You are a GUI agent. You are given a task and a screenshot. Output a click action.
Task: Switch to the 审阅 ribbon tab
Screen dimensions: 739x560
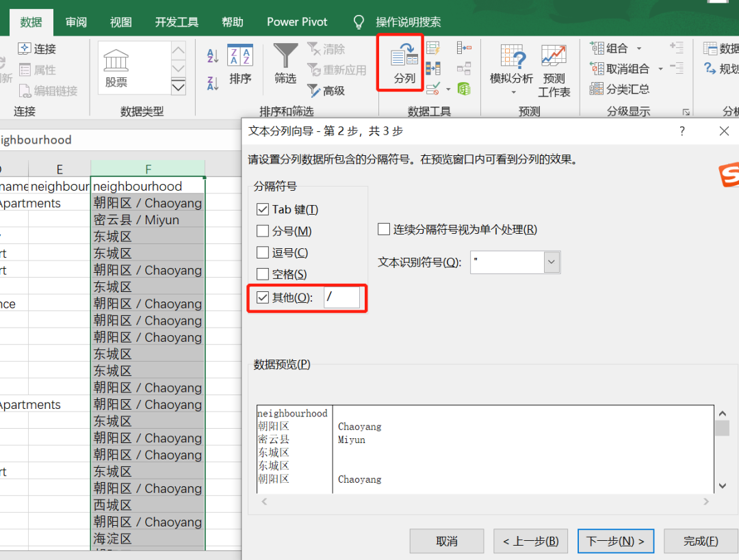(x=76, y=22)
